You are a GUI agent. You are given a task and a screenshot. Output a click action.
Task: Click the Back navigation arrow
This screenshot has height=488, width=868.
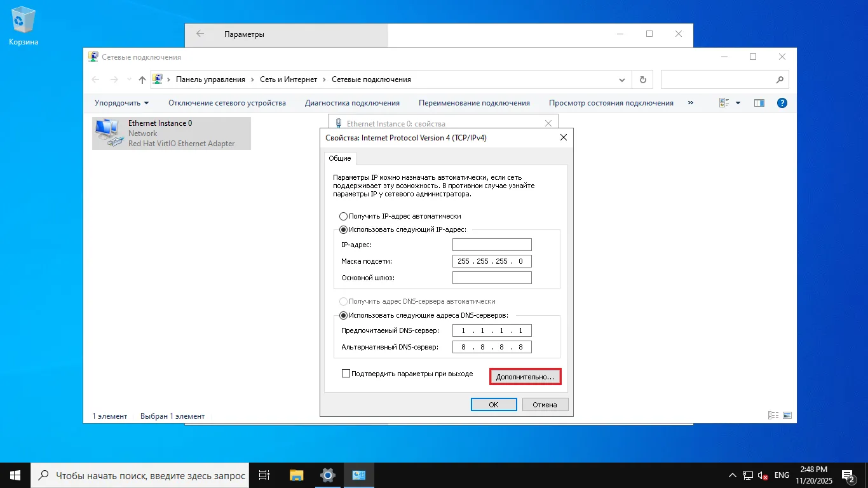[x=95, y=79]
